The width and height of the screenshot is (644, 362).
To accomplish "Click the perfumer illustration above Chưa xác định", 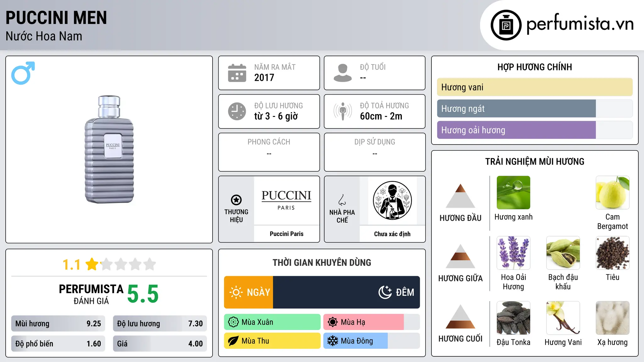I will pyautogui.click(x=392, y=200).
